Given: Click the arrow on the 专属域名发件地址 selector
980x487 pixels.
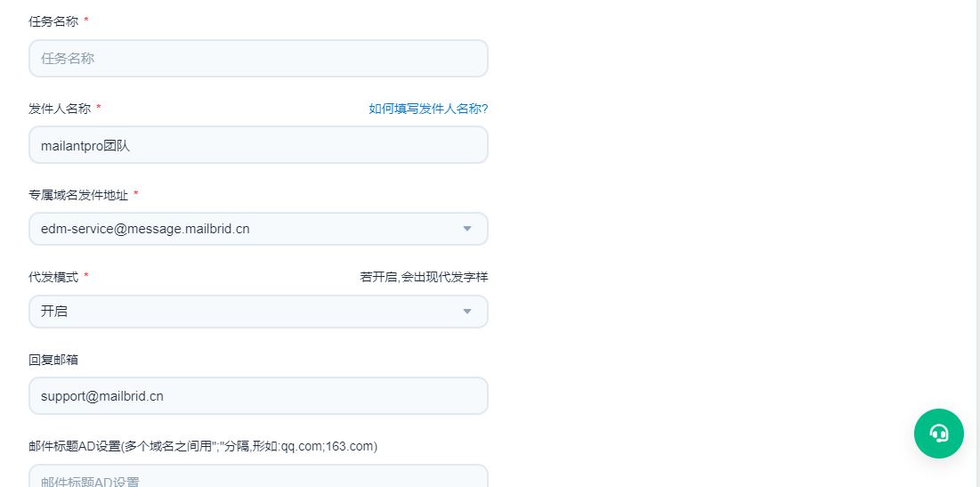Looking at the screenshot, I should pyautogui.click(x=467, y=229).
